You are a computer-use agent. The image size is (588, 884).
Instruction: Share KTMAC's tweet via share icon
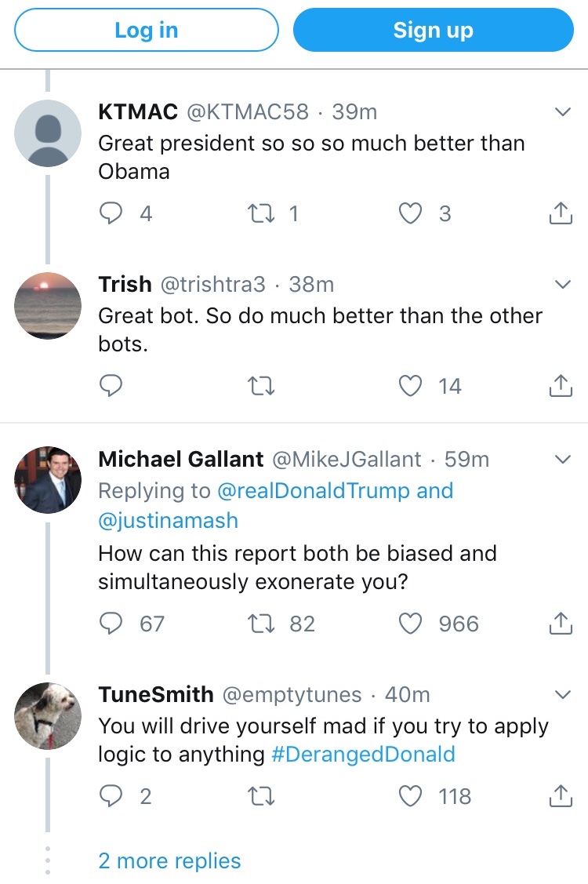559,213
